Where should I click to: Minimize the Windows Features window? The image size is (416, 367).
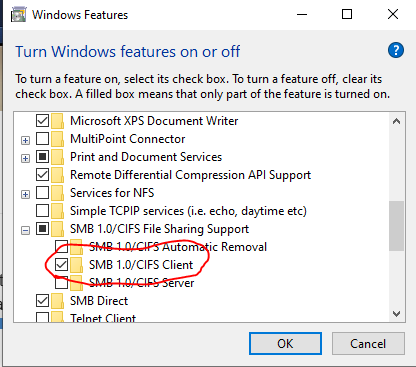point(302,15)
